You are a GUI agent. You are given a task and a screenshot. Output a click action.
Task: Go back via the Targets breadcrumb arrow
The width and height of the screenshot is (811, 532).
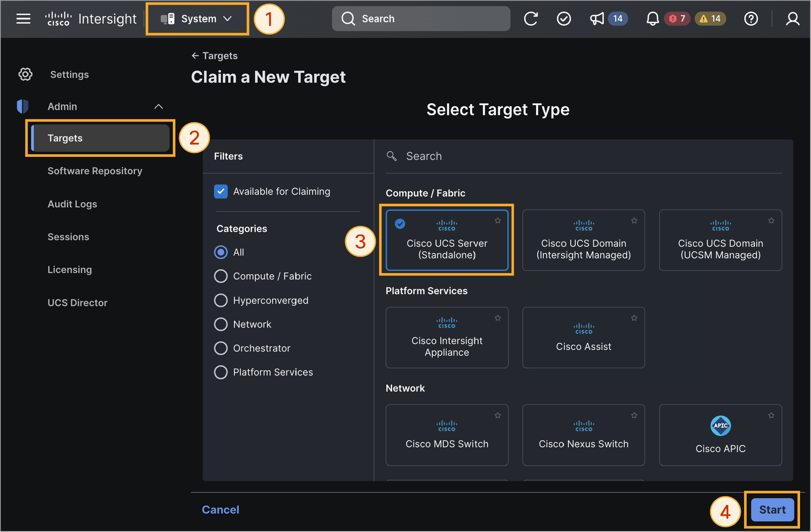point(195,56)
